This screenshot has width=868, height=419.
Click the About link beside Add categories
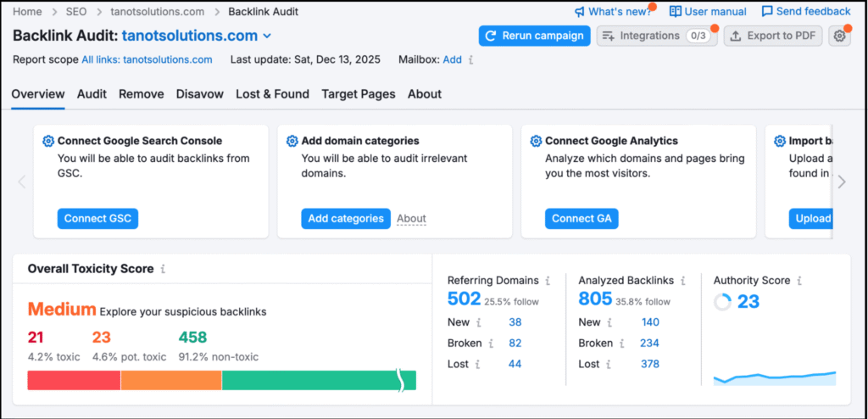(x=411, y=219)
